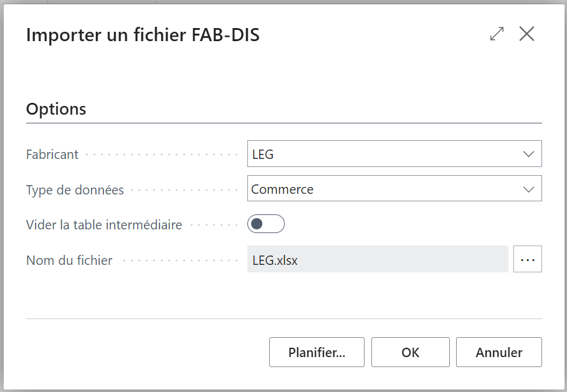Click the dialog title Importer un fichier FAB-DIS

(143, 36)
